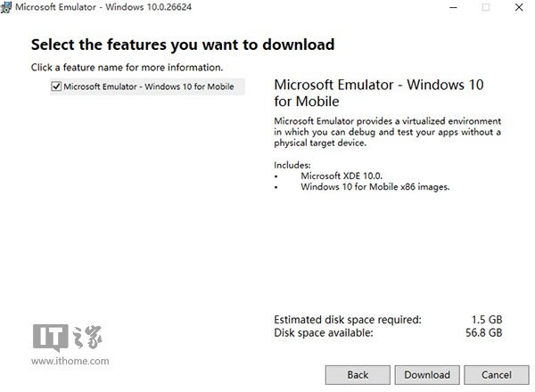The height and width of the screenshot is (392, 535).
Task: Cancel the emulator setup
Action: tap(497, 375)
